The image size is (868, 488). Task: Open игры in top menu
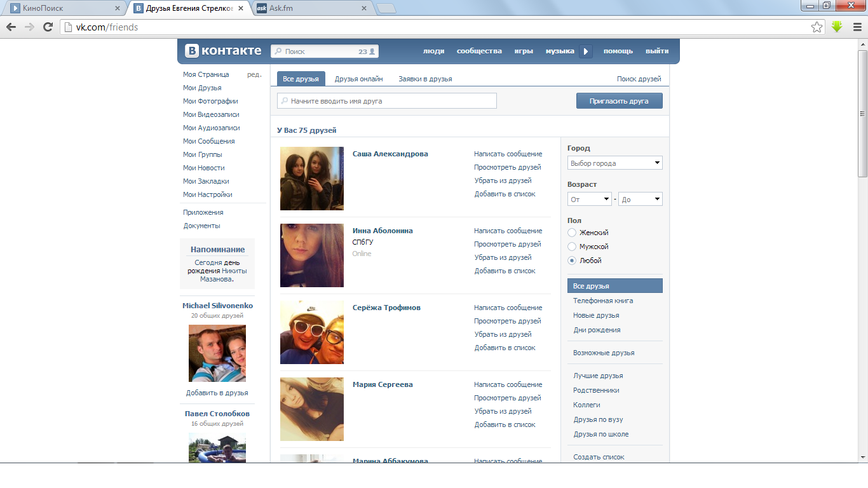point(524,51)
